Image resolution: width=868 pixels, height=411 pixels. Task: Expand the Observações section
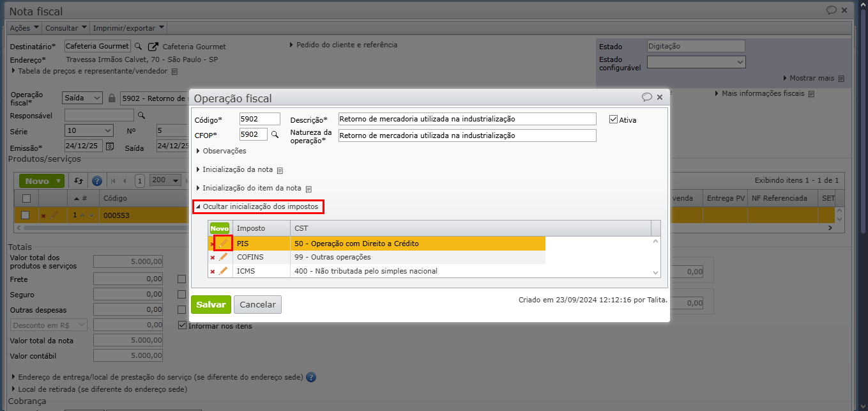(x=221, y=151)
